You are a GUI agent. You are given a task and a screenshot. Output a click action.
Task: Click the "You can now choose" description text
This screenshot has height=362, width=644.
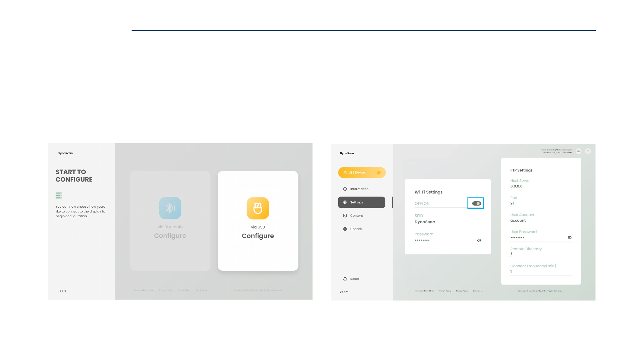pos(80,211)
